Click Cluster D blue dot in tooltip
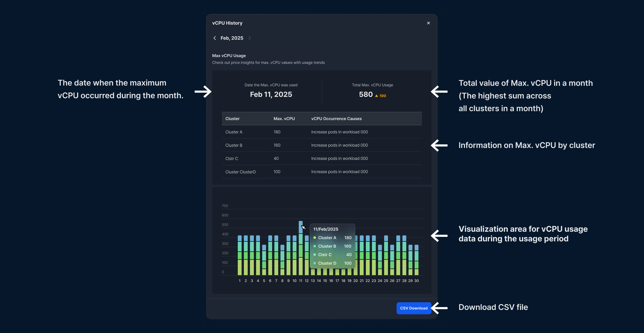Screen dimensions: 644x333 tap(315, 263)
